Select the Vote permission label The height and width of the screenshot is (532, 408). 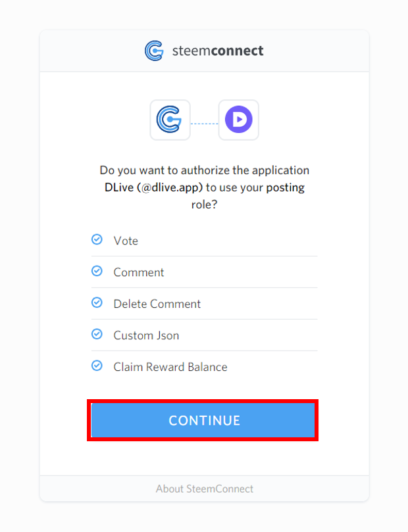126,241
